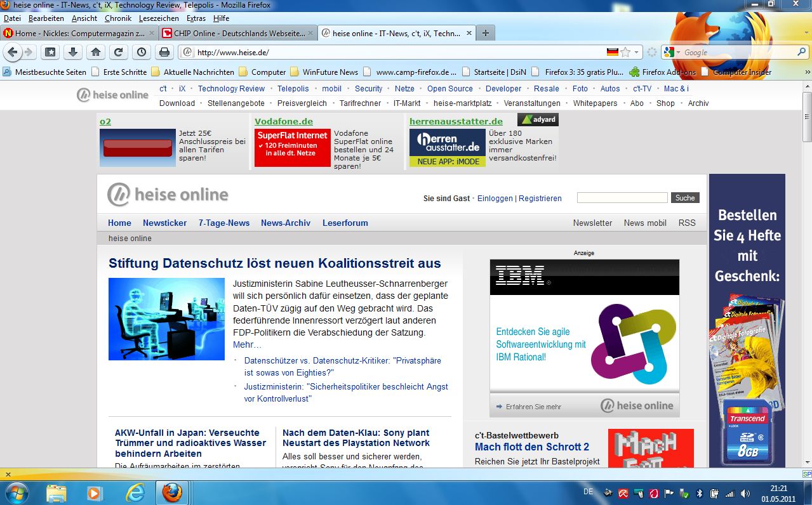Open the Security link in top bar
This screenshot has width=812, height=505.
[x=368, y=89]
